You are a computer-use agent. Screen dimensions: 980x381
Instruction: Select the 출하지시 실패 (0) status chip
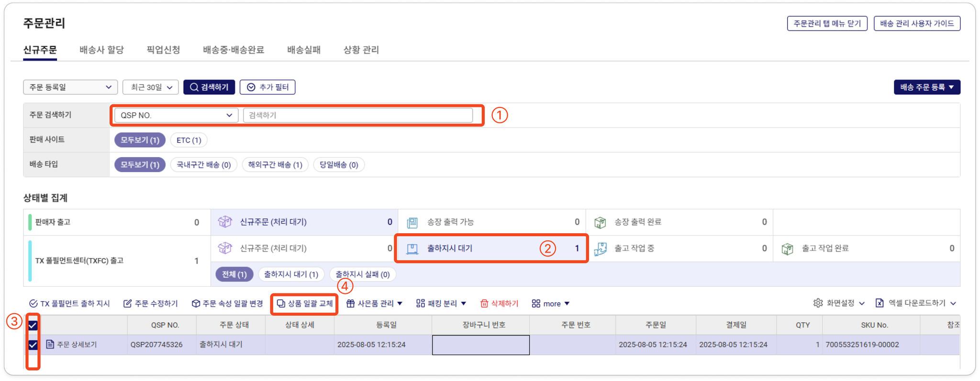point(362,274)
